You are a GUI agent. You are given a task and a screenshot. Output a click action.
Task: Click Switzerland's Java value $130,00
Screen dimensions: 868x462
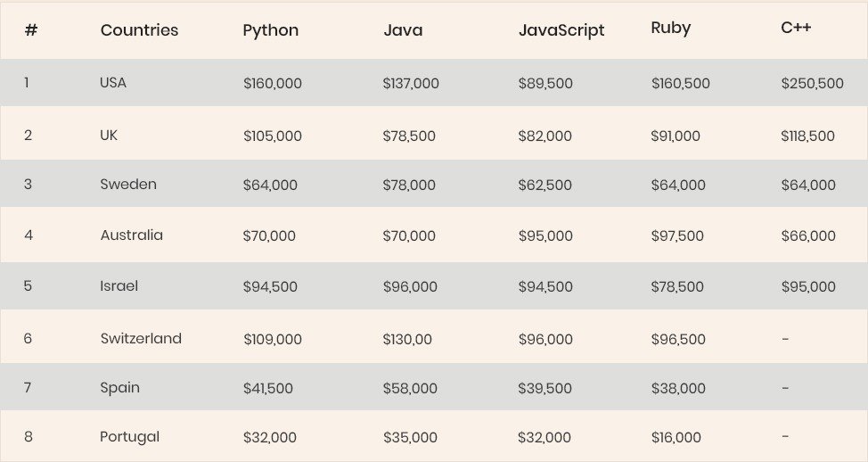407,339
